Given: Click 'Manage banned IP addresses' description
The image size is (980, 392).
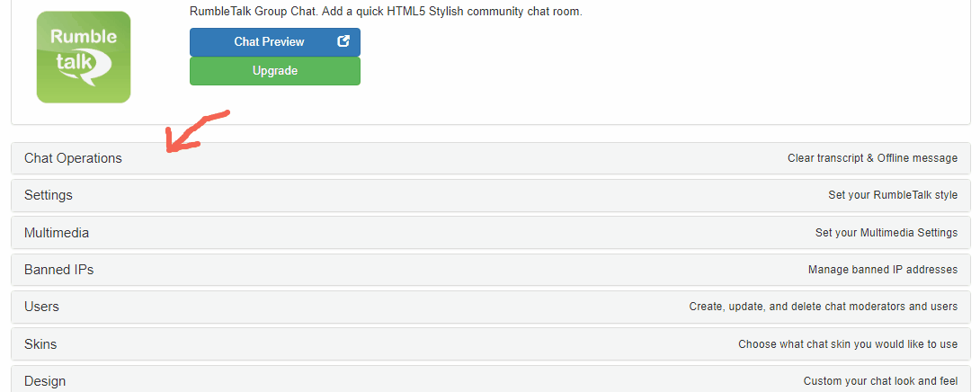Looking at the screenshot, I should pos(883,270).
